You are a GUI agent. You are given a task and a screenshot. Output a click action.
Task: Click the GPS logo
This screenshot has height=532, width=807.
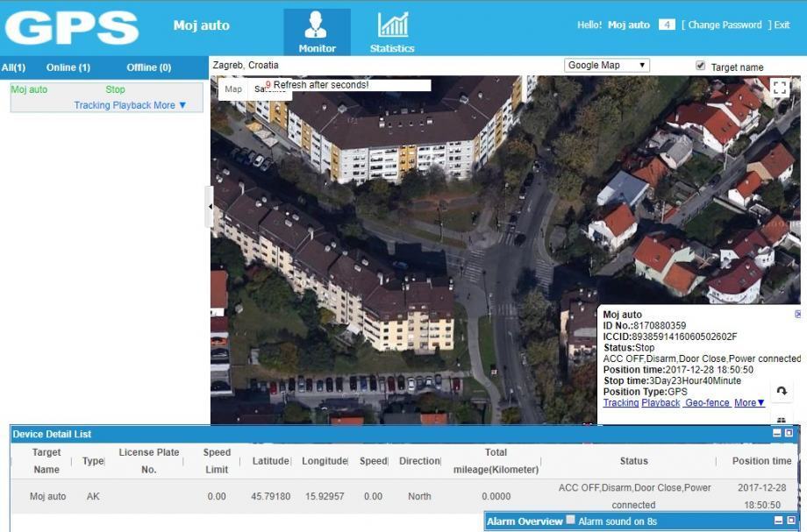(x=72, y=28)
